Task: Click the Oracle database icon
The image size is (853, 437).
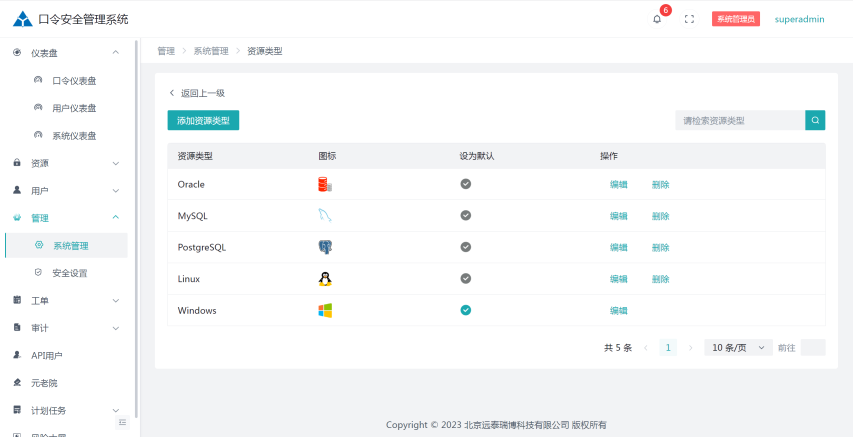Action: tap(324, 184)
